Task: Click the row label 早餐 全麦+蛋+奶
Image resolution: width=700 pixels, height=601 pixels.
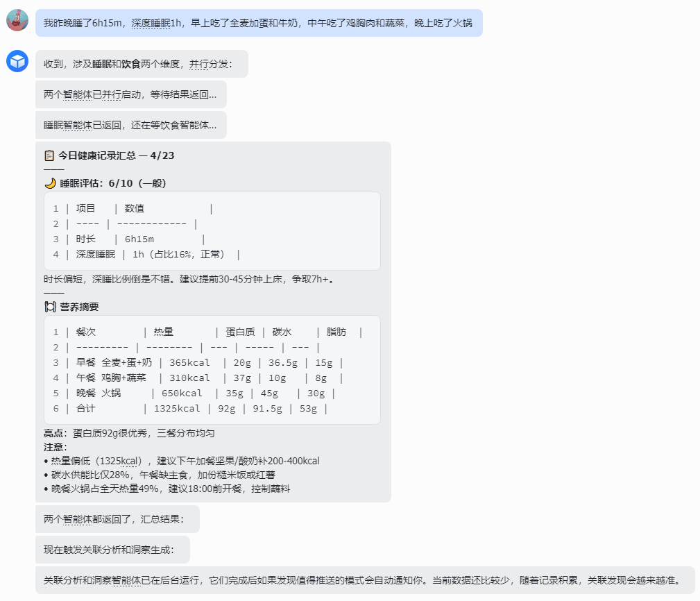Action: coord(114,362)
